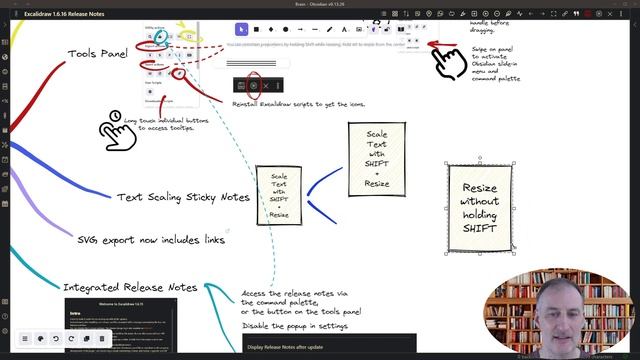Navigate back with the left arrow
The width and height of the screenshot is (640, 360).
[x=531, y=14]
